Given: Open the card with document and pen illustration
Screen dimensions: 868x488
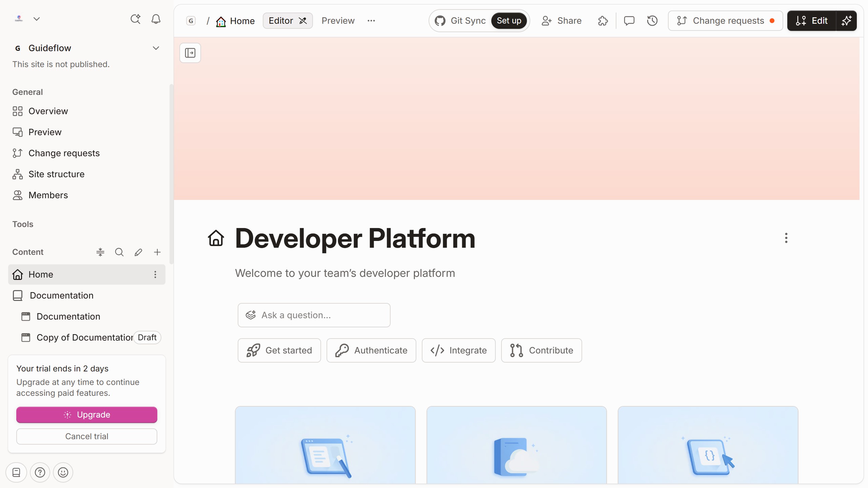Looking at the screenshot, I should (325, 445).
